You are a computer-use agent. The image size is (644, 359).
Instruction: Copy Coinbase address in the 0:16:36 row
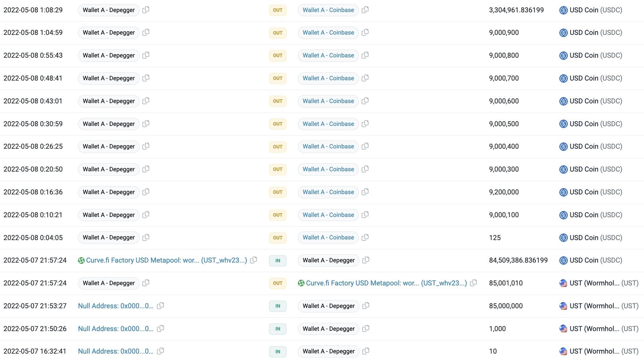tap(365, 192)
